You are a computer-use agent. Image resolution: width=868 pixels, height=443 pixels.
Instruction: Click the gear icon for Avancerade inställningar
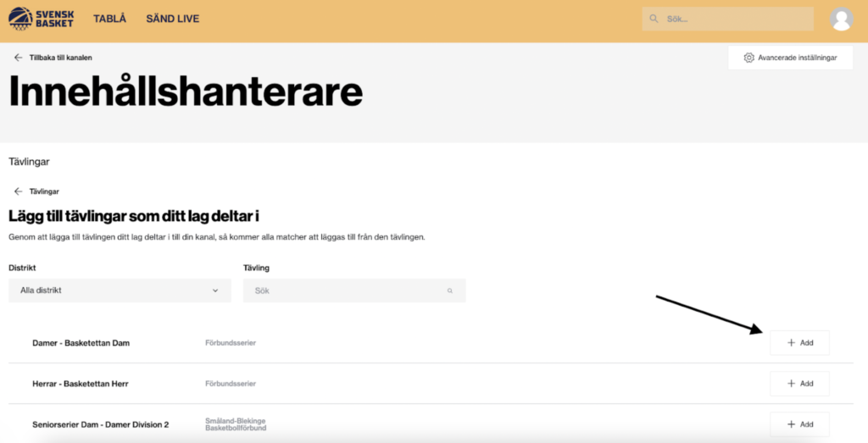point(748,58)
